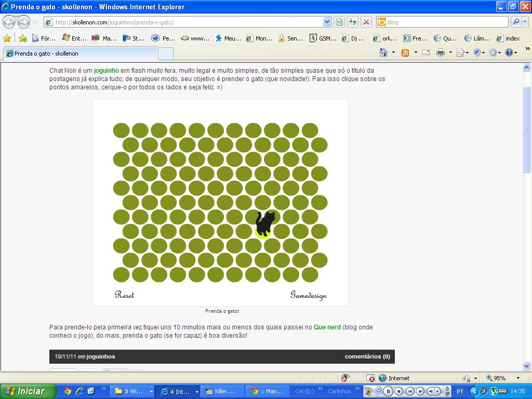Click the address bar URL field
This screenshot has width=532, height=399.
(x=183, y=22)
